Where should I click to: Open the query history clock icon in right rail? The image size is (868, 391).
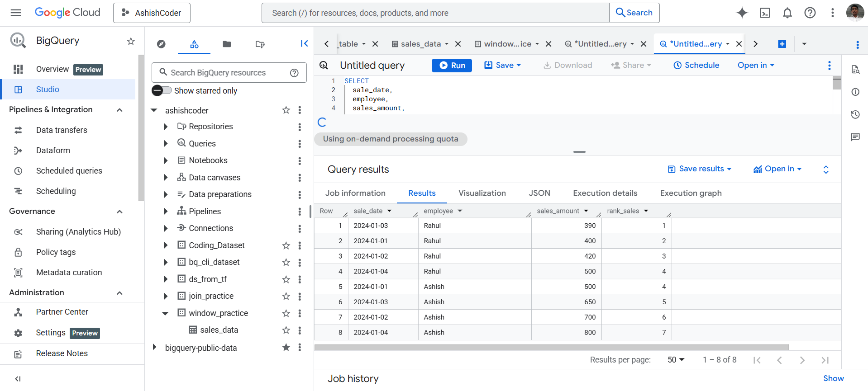855,114
